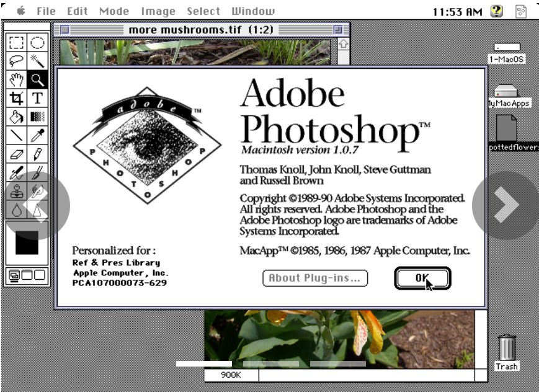539x392 pixels.
Task: Click the serial number PCA107000073-629
Action: pos(120,283)
